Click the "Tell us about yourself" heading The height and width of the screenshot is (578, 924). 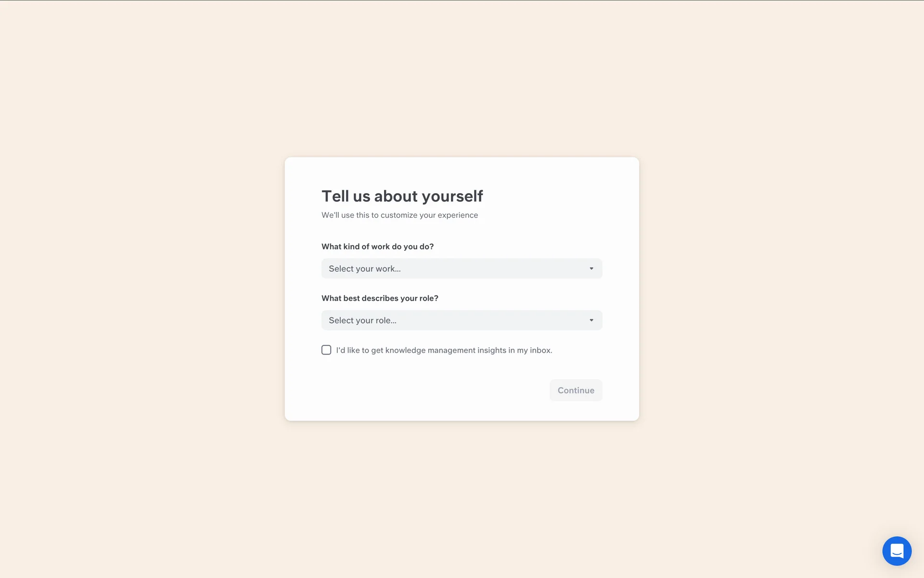tap(402, 196)
